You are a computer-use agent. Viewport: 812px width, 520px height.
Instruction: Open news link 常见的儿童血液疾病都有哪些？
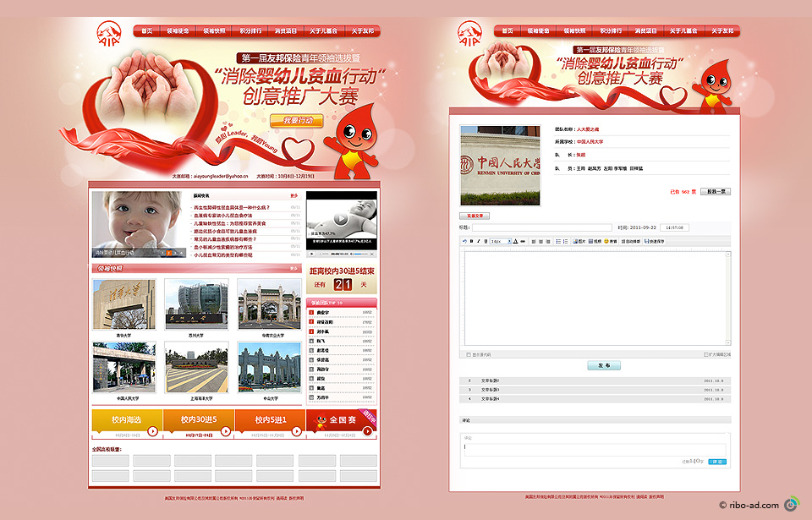pyautogui.click(x=225, y=239)
